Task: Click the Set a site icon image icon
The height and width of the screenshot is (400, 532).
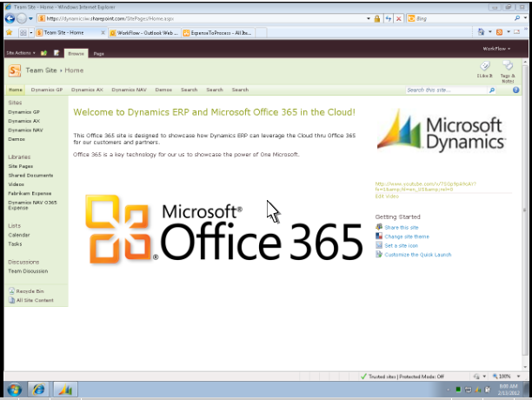Action: pos(379,245)
